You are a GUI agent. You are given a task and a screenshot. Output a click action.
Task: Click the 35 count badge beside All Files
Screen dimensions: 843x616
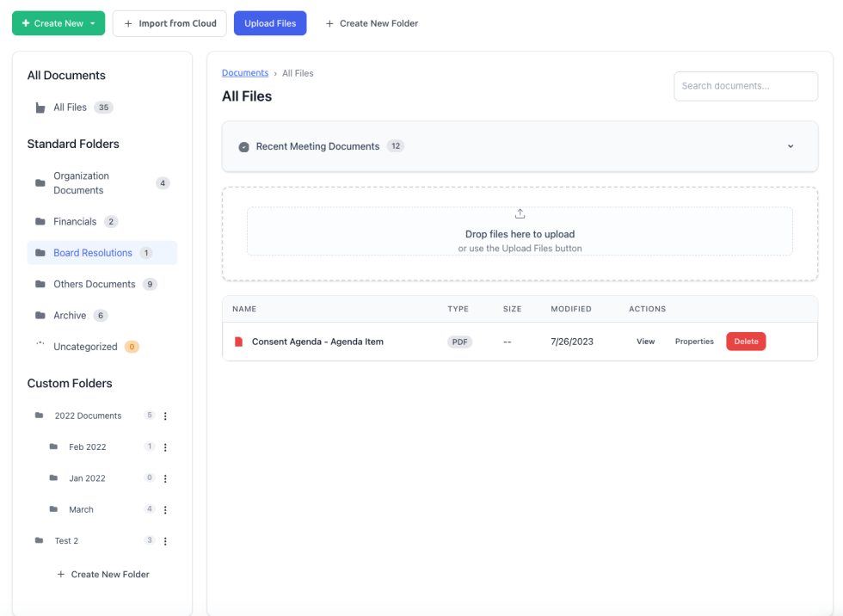(104, 108)
